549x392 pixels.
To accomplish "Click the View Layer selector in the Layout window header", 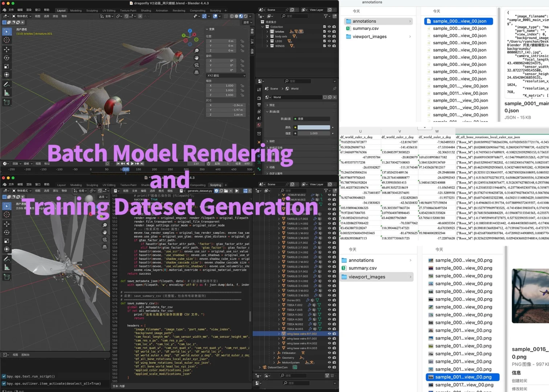I will (x=317, y=10).
